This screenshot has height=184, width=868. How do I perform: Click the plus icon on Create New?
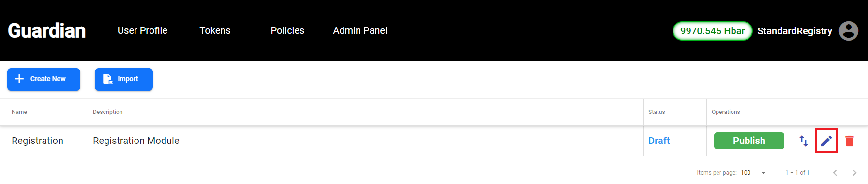19,79
